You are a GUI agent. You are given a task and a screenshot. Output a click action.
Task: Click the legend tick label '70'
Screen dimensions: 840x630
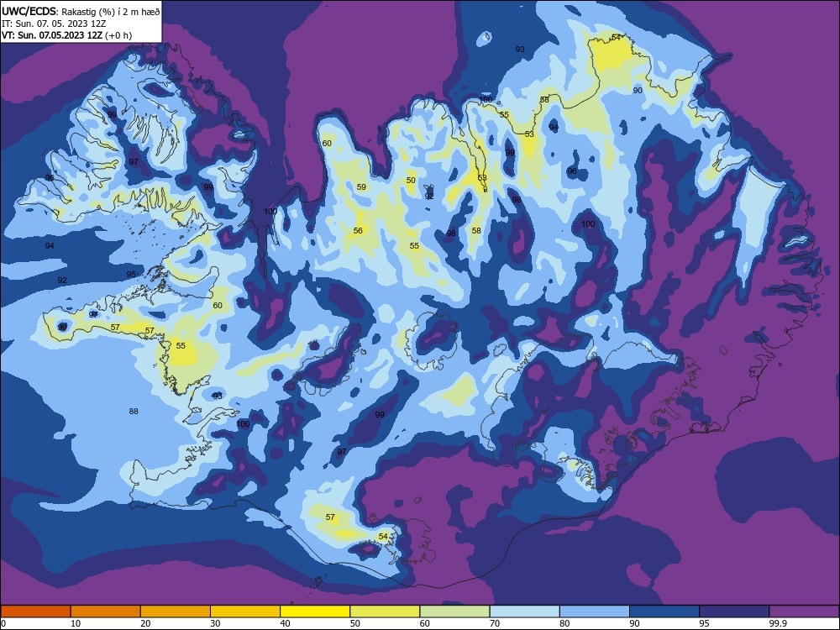click(495, 623)
